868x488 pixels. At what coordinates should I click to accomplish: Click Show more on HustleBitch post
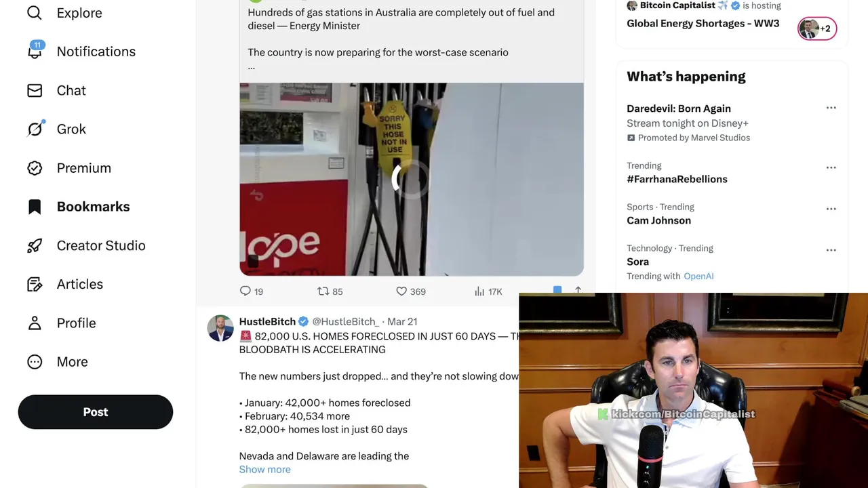click(264, 469)
